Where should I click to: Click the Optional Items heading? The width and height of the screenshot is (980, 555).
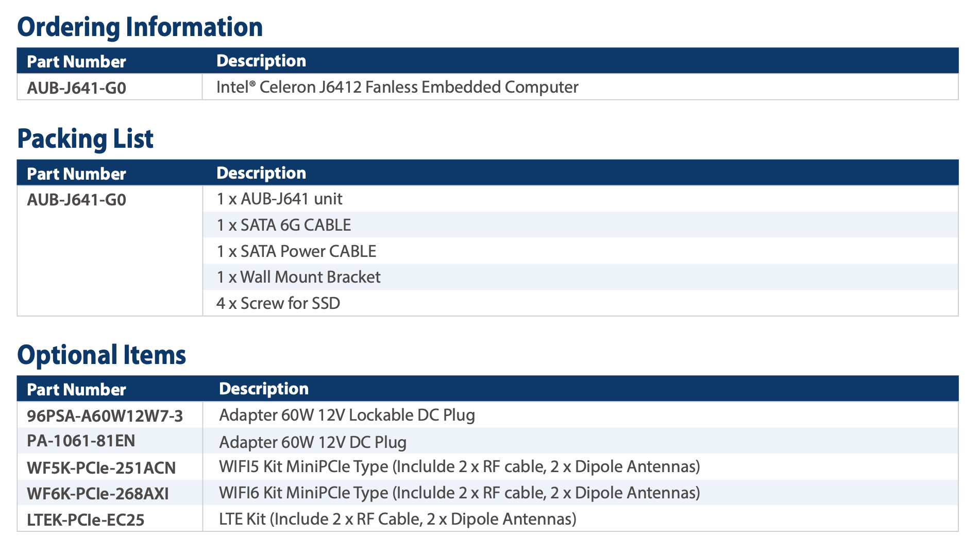(102, 355)
